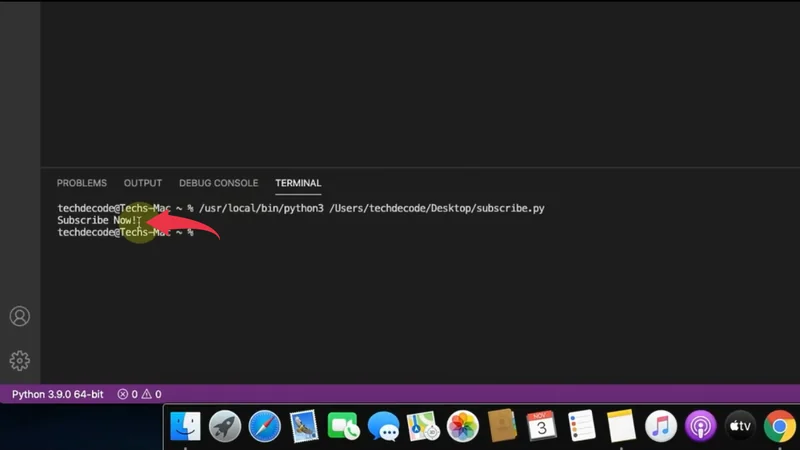
Task: Click the Manage gear icon
Action: (19, 360)
